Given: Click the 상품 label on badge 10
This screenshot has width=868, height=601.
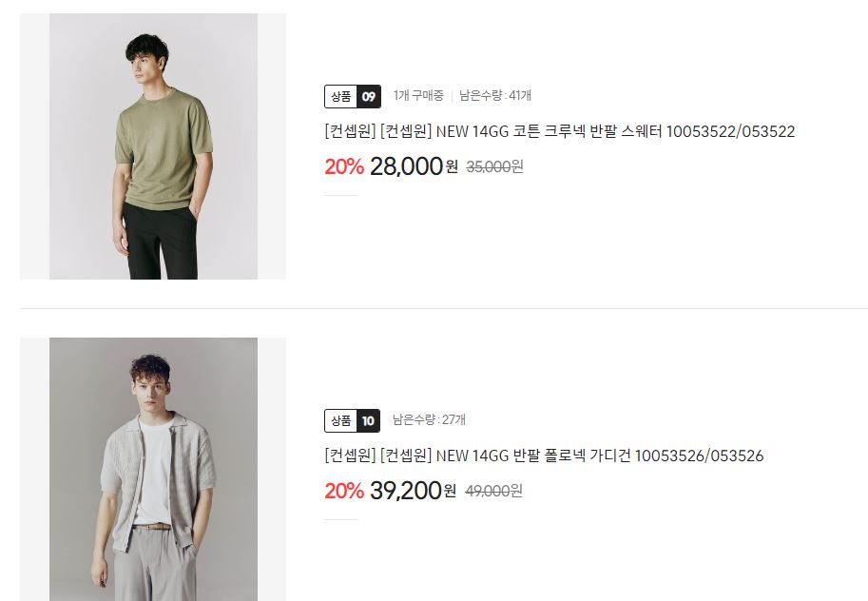Looking at the screenshot, I should (341, 421).
